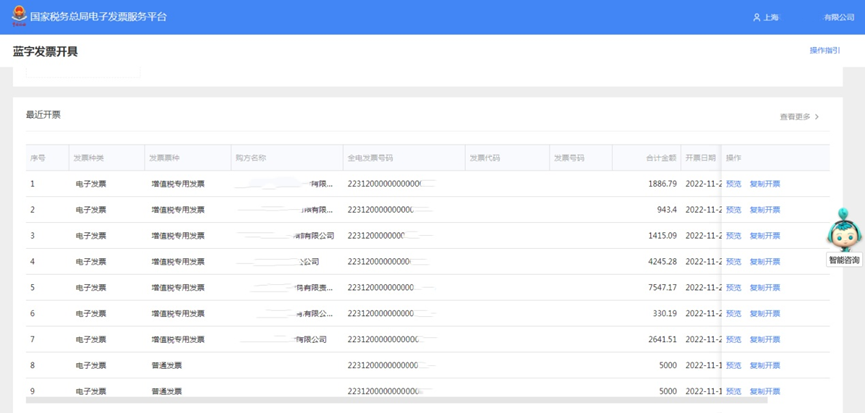Click the tax bureau emblem logo
Screen dimensions: 865x413
[18, 17]
